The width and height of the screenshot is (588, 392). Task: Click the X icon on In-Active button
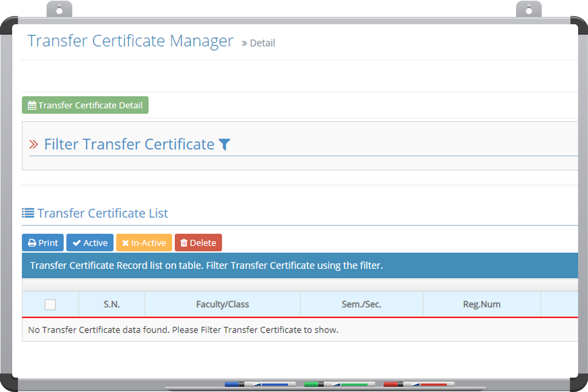(125, 243)
